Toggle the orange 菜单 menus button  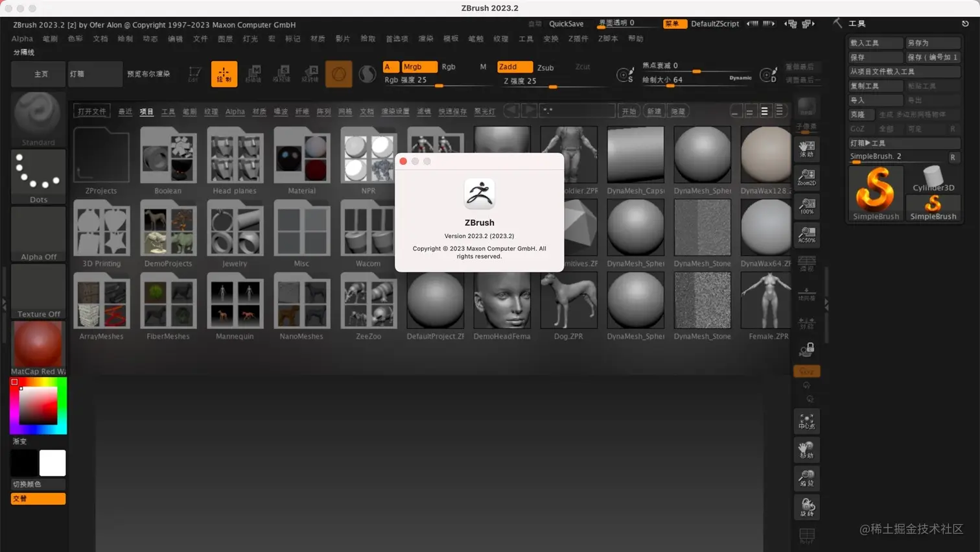click(675, 23)
